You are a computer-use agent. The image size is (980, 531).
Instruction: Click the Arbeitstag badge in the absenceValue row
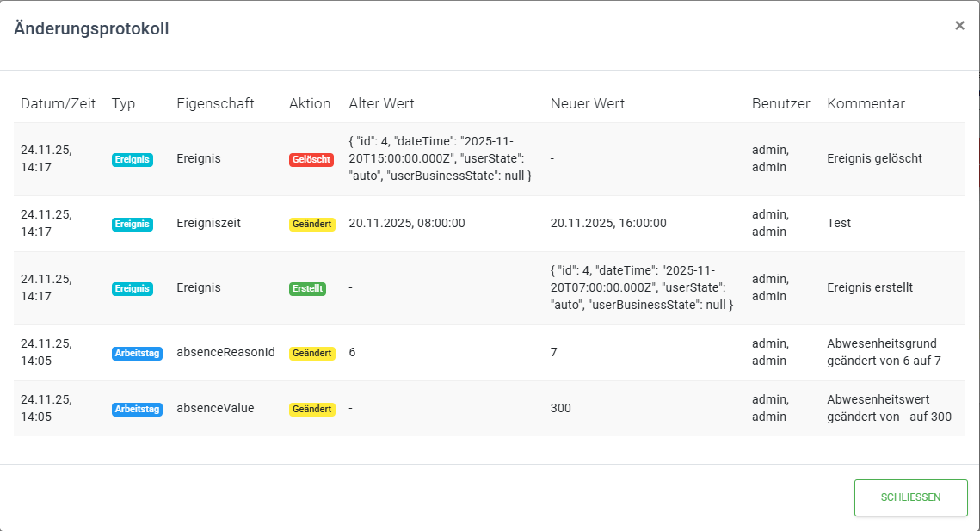pos(137,409)
